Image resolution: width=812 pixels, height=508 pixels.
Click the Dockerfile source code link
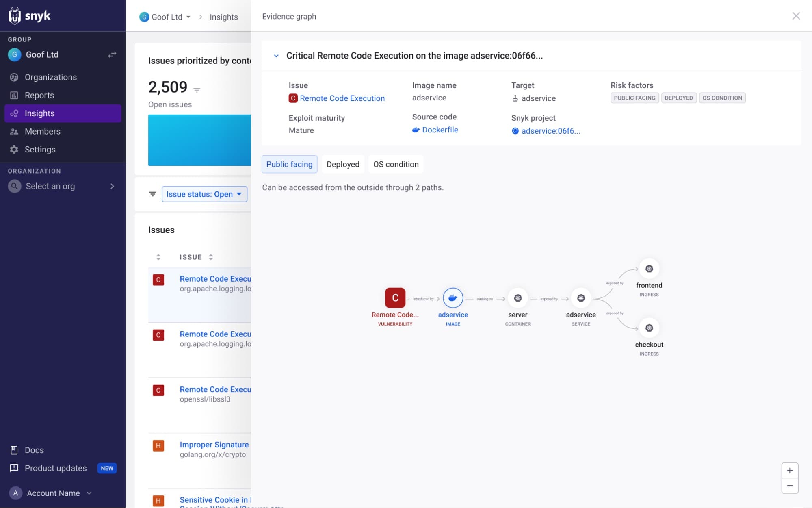440,130
